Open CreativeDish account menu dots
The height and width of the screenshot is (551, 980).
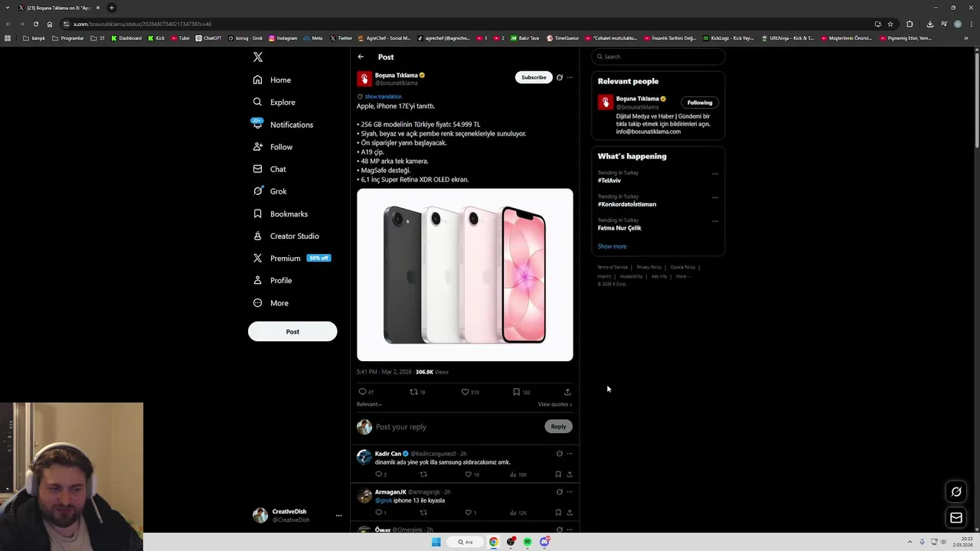(338, 516)
